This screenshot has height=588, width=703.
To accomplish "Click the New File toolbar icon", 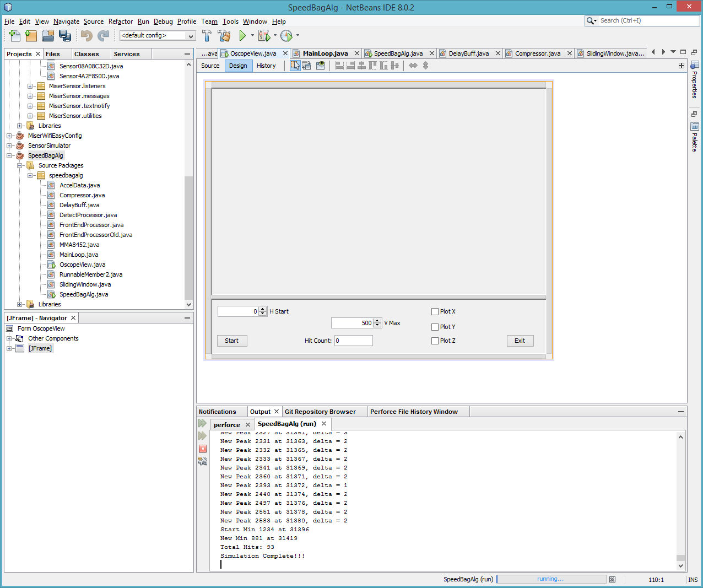I will pos(15,36).
